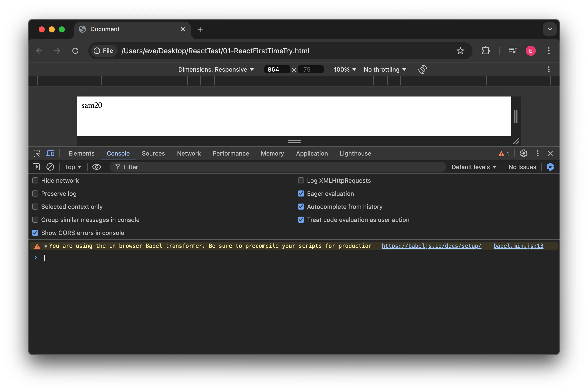588x392 pixels.
Task: Expand the Babel transformer warning message
Action: coord(46,246)
